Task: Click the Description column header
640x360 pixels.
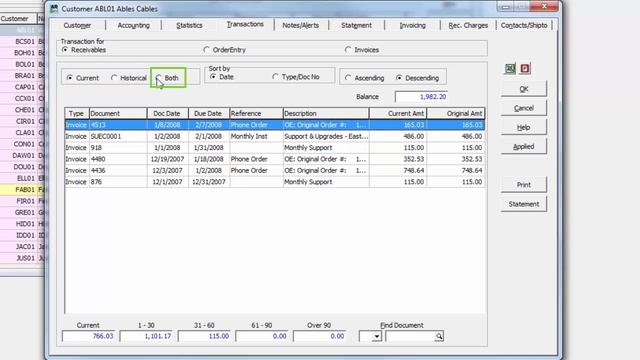Action: point(326,113)
